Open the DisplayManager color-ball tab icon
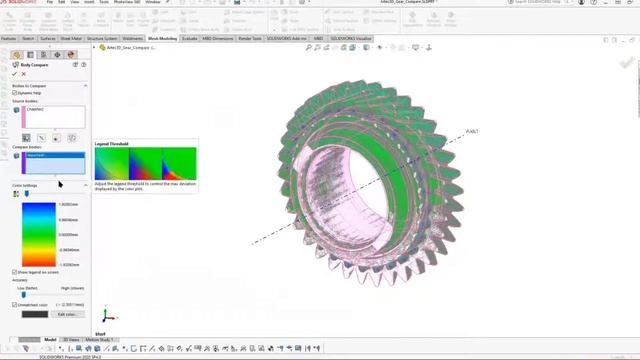 [x=71, y=55]
